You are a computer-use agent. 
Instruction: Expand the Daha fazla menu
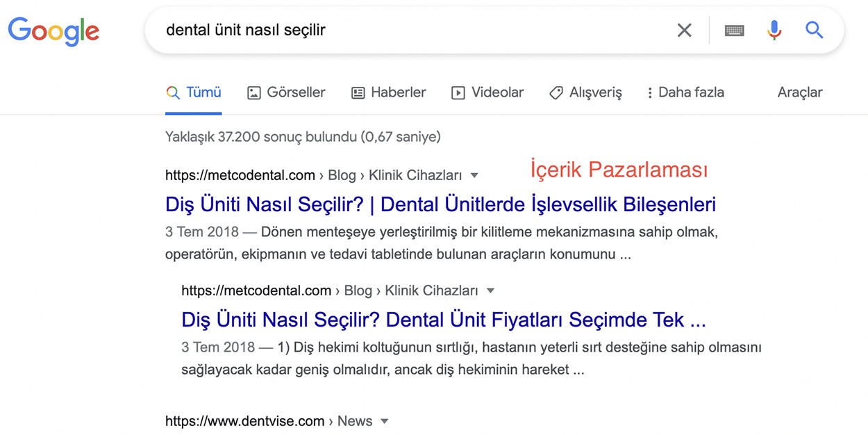(x=685, y=92)
